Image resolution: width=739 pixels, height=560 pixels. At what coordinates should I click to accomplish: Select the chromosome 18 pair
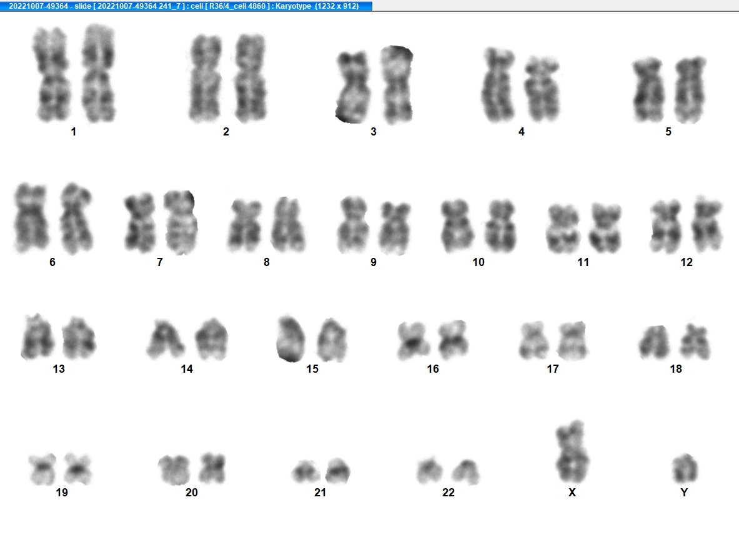coord(675,342)
